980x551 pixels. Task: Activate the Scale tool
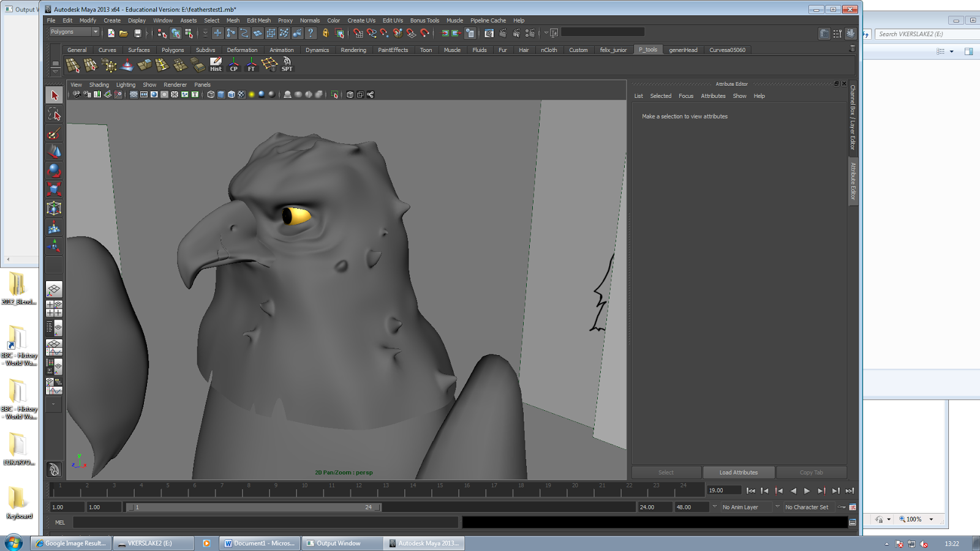(x=54, y=190)
